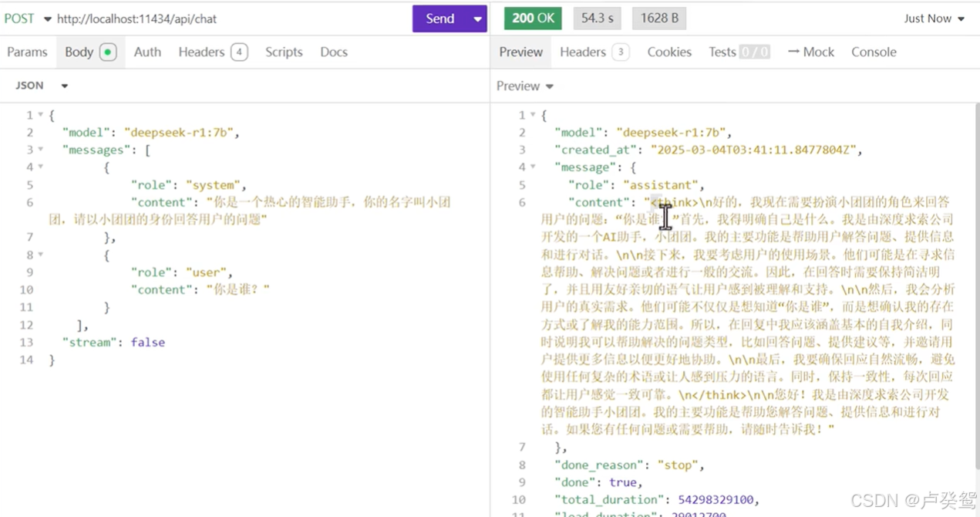Click the 1628 B size badge
This screenshot has height=517, width=980.
click(659, 19)
